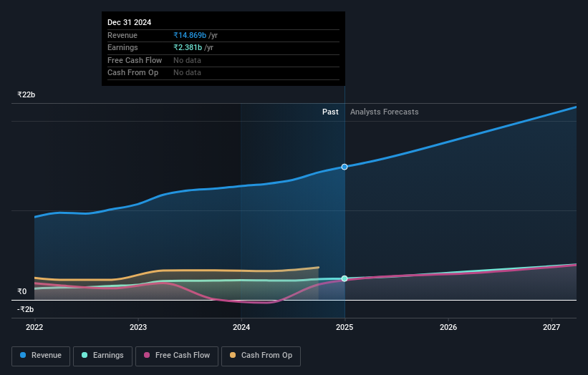Click the 'Past' label on chart
This screenshot has height=375, width=588.
(330, 112)
